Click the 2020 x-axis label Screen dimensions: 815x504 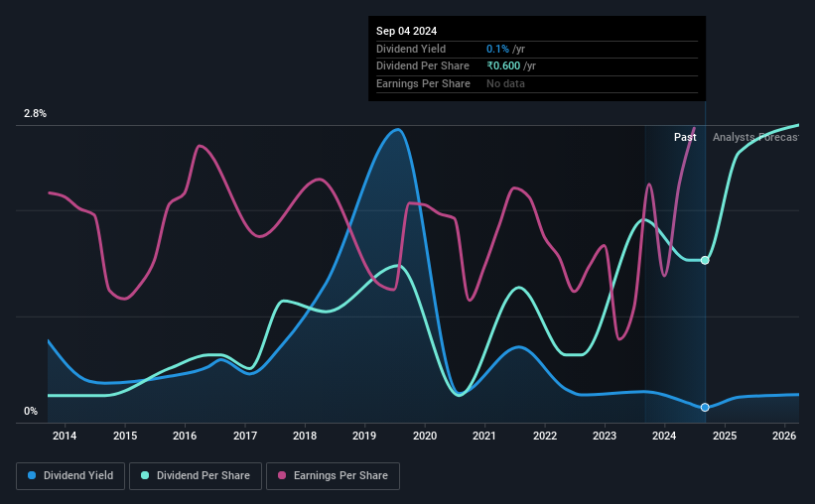[x=425, y=436]
